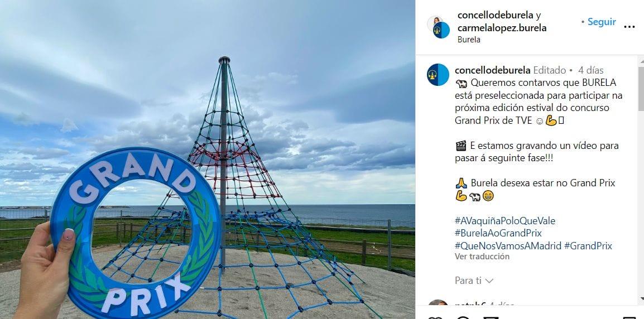Open the concellodeburela profile link in header
Viewport: 644px width, 319px height.
point(496,16)
